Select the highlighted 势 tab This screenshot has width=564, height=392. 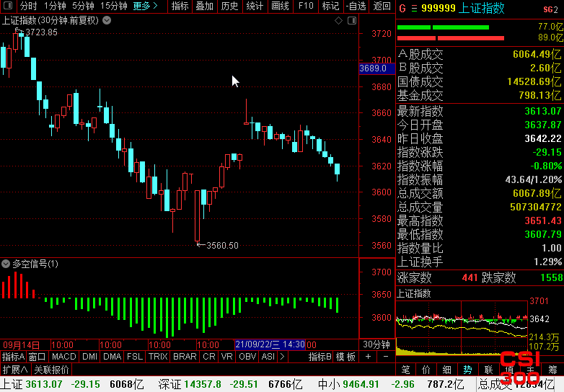click(467, 370)
